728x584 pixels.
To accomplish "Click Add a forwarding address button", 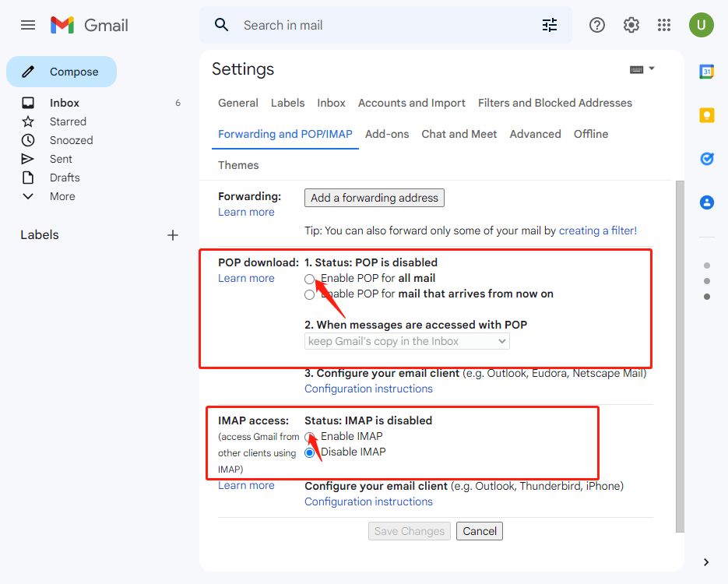I will 375,198.
